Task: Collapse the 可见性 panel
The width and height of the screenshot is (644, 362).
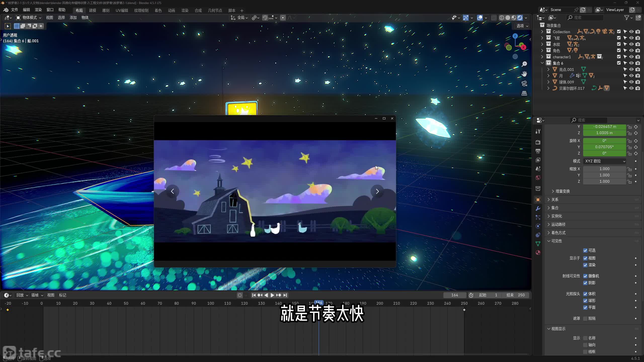Action: coord(556,241)
